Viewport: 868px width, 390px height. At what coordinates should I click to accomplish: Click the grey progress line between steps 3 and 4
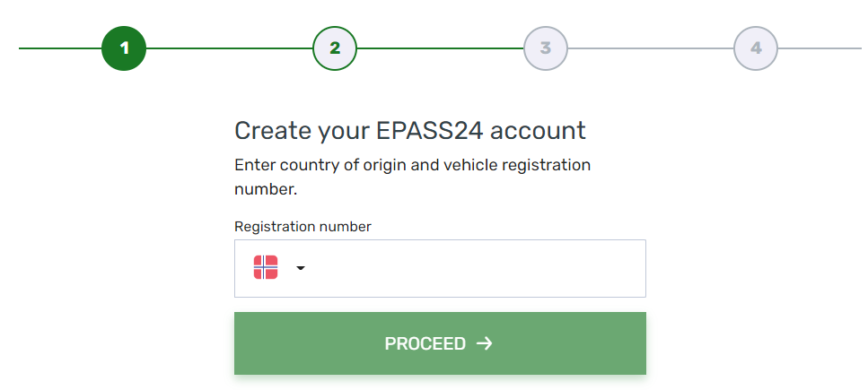coord(651,48)
